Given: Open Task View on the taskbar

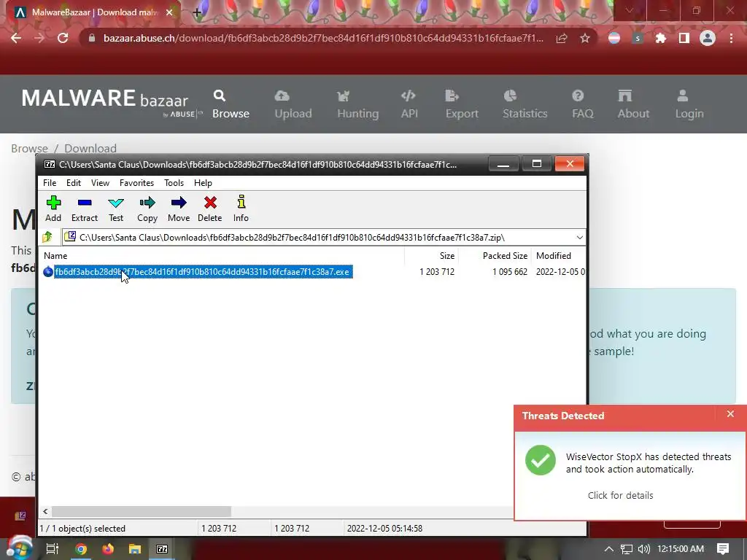Looking at the screenshot, I should (52, 549).
